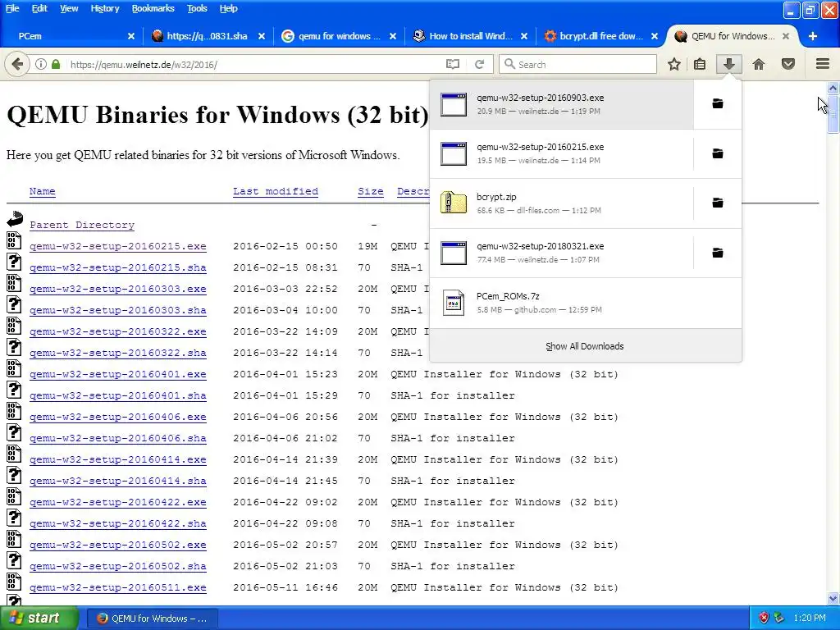Open PCem_ROMs.7z download item icon
The image size is (840, 630).
453,303
